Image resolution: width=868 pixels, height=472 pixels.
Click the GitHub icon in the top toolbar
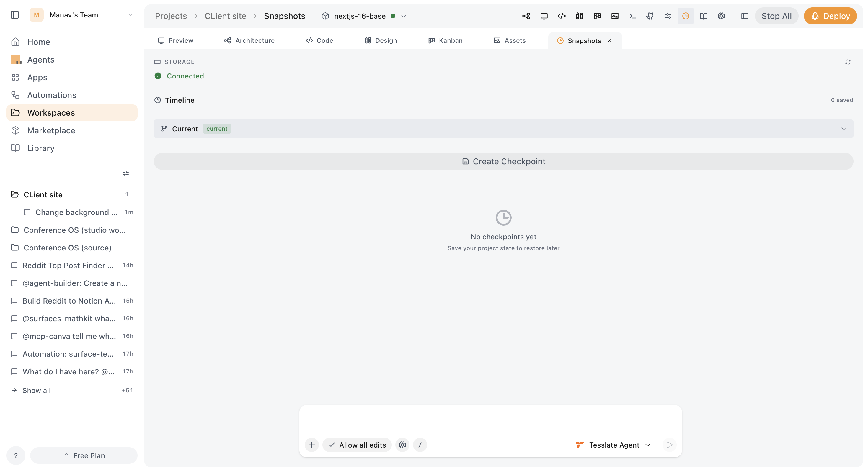pyautogui.click(x=650, y=16)
